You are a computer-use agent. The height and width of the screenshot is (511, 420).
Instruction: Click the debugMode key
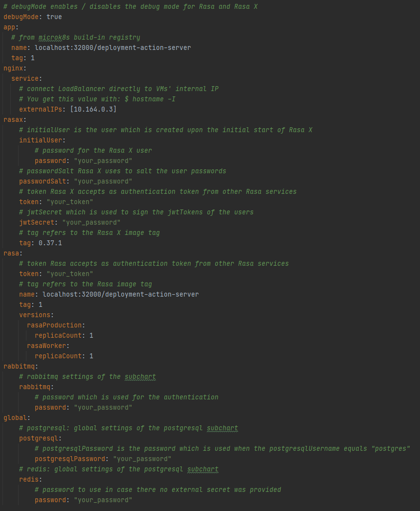click(x=21, y=17)
